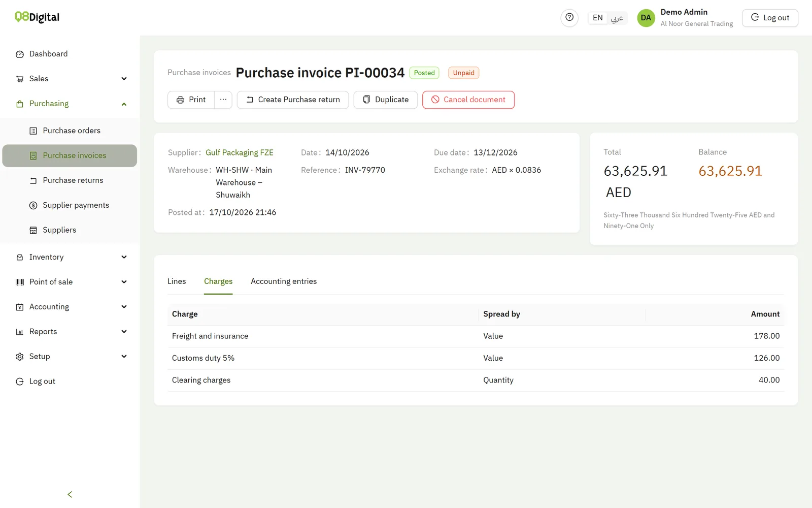Open more print options ellipsis
The width and height of the screenshot is (812, 508).
click(223, 100)
